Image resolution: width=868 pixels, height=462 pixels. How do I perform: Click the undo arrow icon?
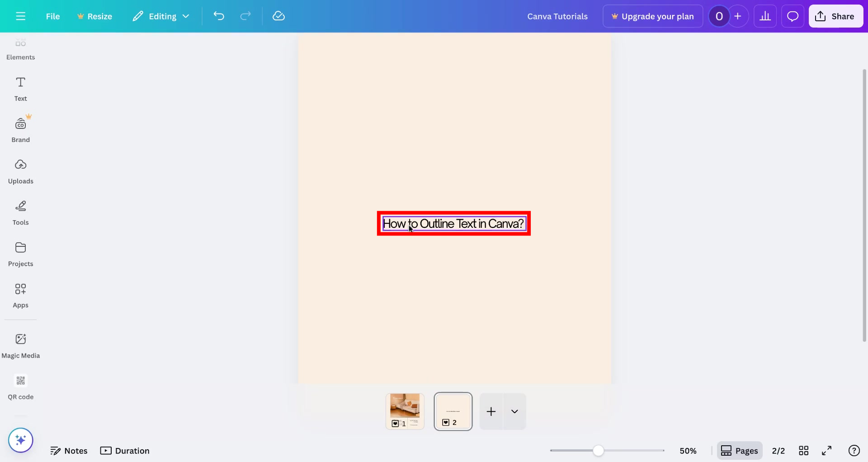[219, 16]
